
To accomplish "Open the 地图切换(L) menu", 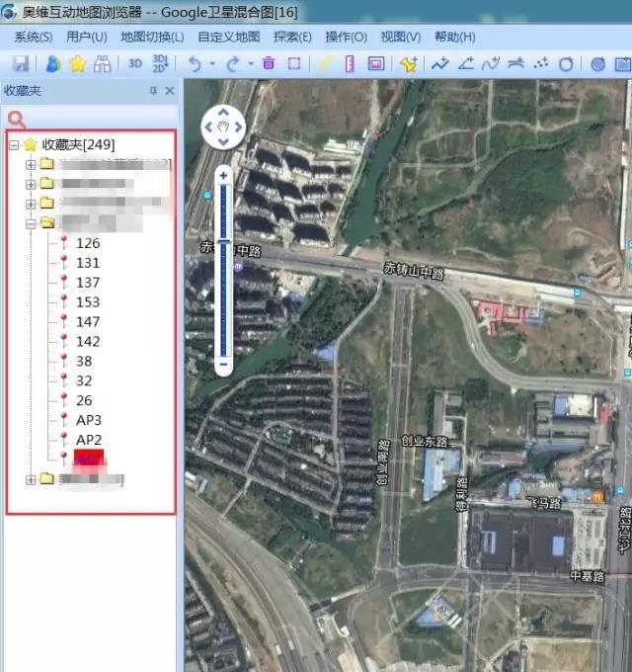I will (x=152, y=37).
